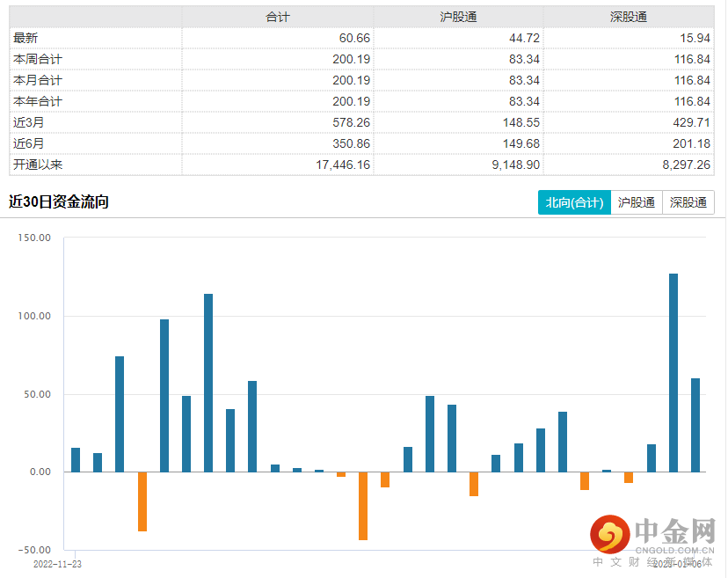This screenshot has width=728, height=578.
Task: Click the first blue bar on the left
Action: click(x=76, y=460)
